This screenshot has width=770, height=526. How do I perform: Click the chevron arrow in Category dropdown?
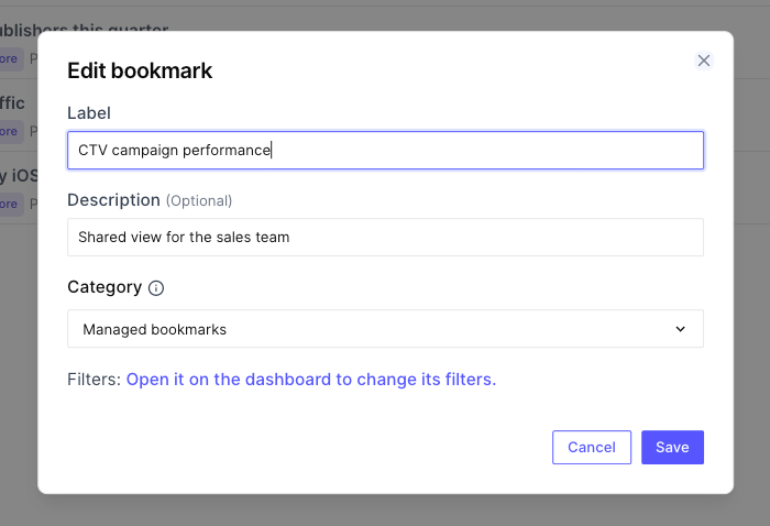(680, 329)
